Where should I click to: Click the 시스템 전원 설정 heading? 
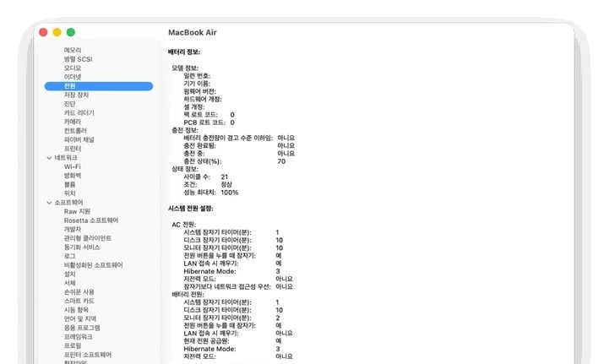191,209
